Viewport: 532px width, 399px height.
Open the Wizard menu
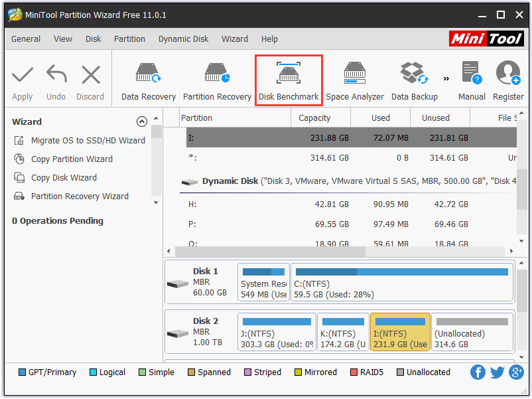coord(235,39)
